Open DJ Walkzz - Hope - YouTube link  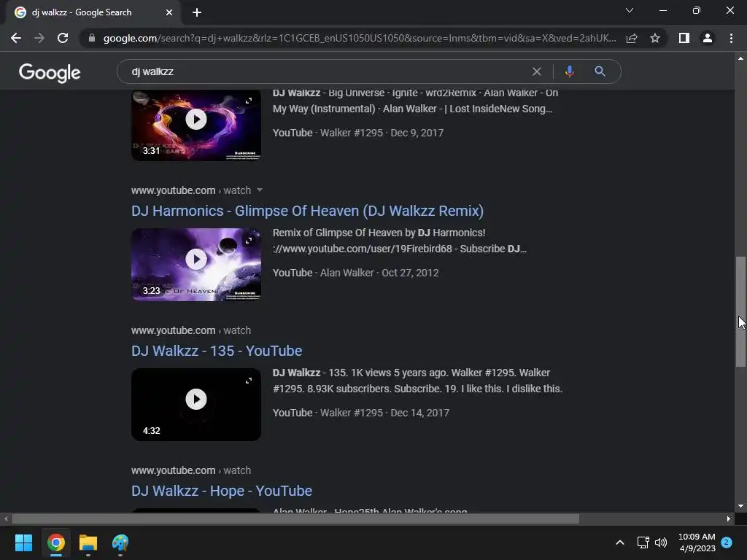(222, 491)
